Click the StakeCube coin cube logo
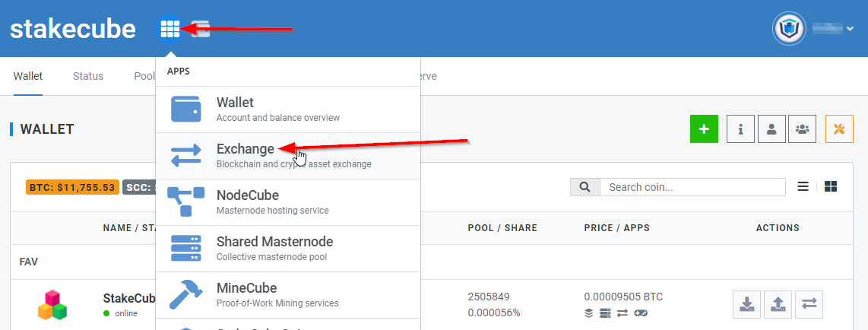 52,305
